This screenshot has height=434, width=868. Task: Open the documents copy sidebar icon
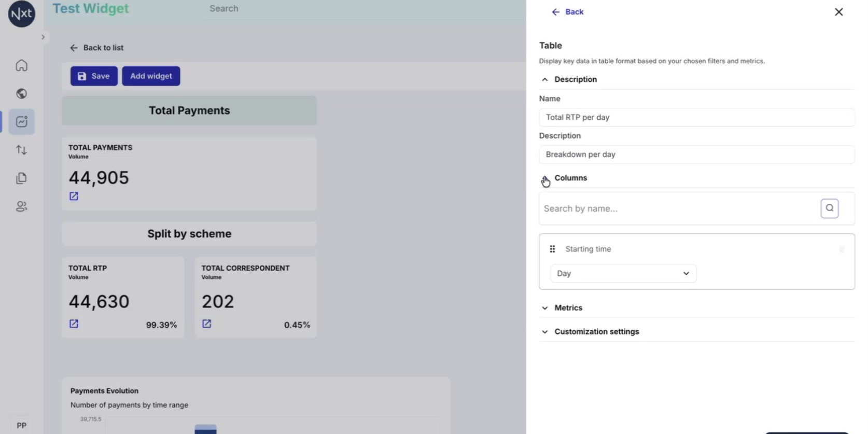click(x=21, y=178)
